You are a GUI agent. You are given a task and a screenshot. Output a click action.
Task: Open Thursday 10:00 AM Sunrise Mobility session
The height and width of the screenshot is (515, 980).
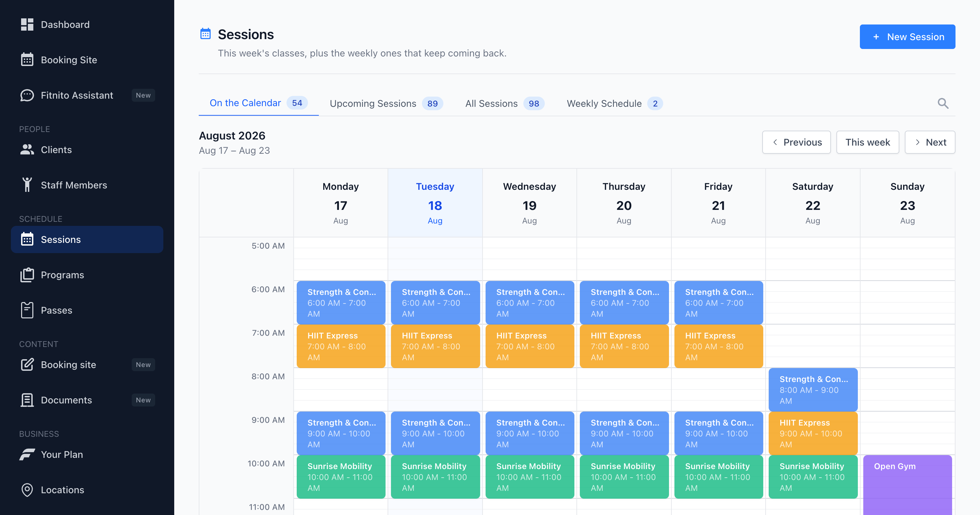624,477
